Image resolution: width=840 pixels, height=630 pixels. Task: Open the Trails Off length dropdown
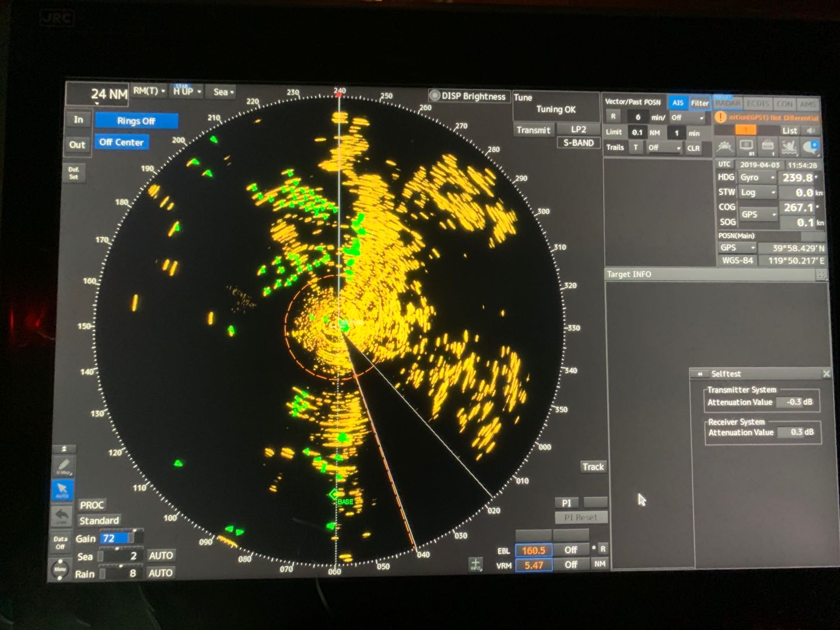coord(664,148)
